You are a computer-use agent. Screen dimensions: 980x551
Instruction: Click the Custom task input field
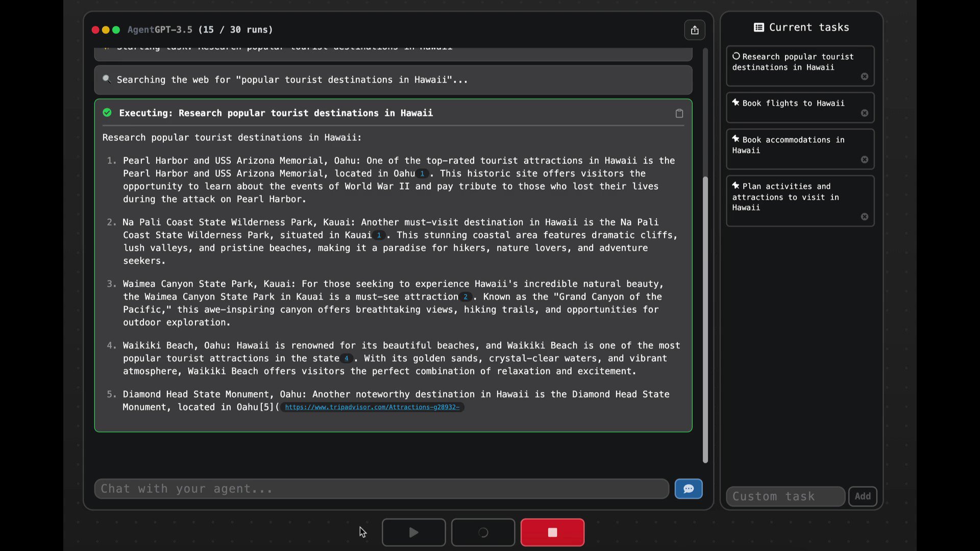[785, 496]
